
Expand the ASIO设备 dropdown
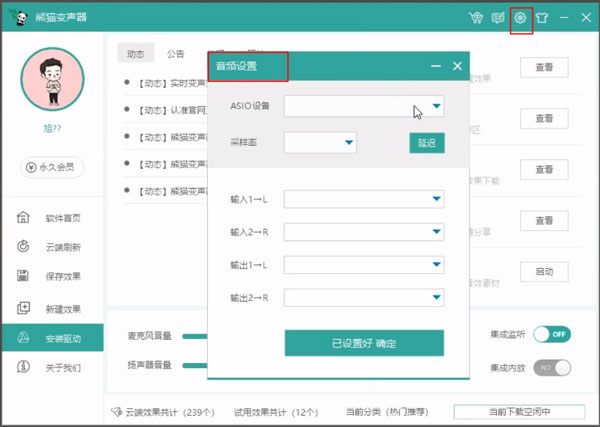pyautogui.click(x=437, y=106)
